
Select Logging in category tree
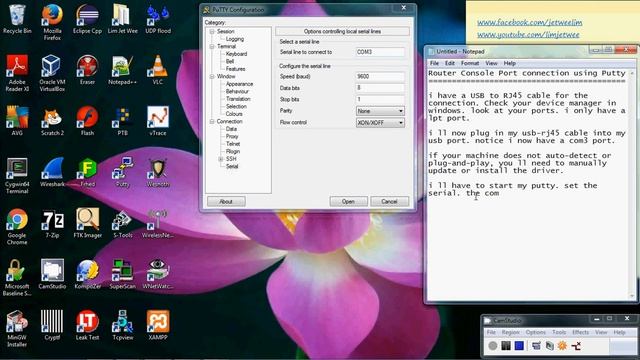(x=235, y=39)
